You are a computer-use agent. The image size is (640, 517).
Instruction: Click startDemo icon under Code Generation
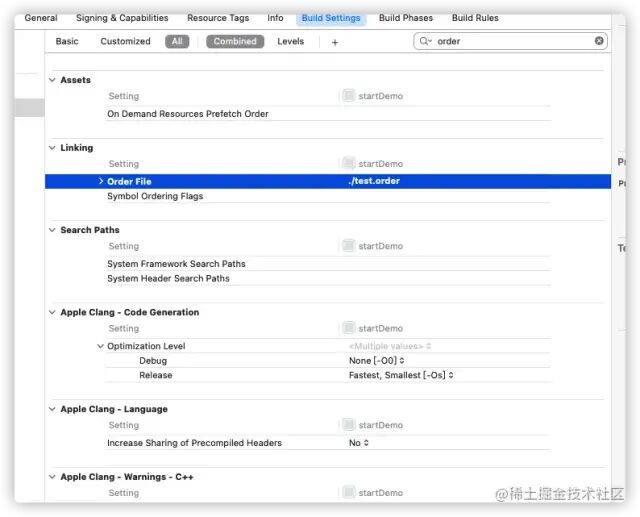(348, 328)
